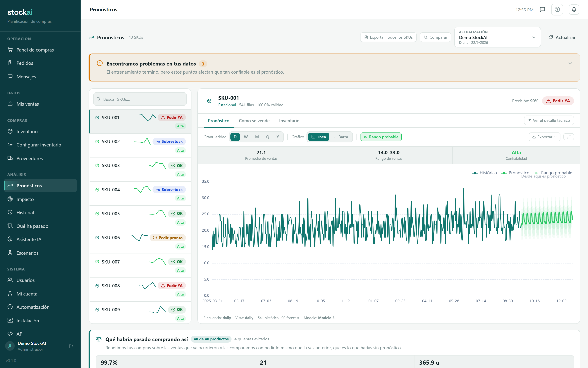Select SKU-006 row in the list

[x=140, y=242]
